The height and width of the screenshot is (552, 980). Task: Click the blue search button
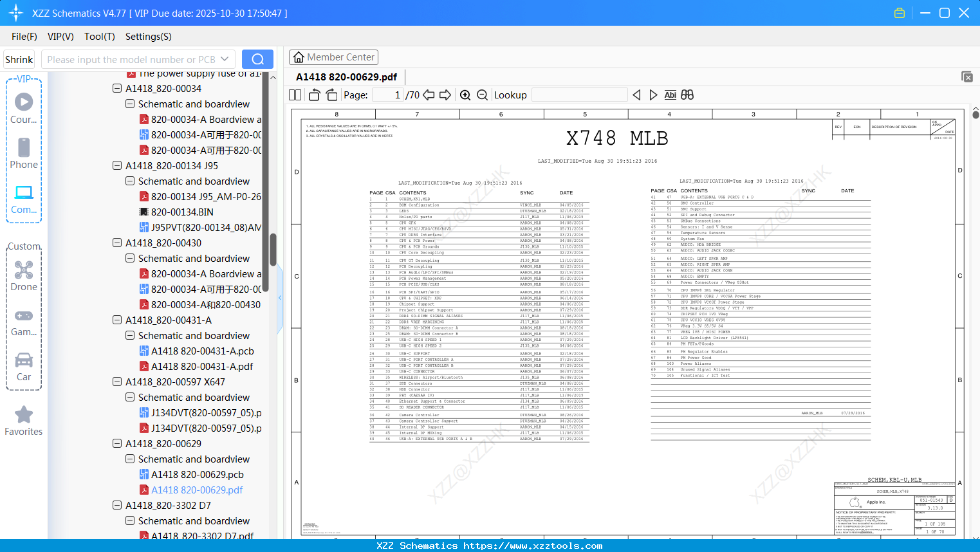pyautogui.click(x=257, y=59)
